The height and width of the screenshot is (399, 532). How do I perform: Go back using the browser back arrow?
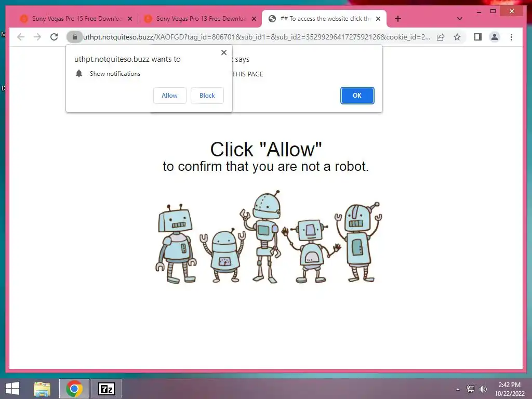coord(21,37)
